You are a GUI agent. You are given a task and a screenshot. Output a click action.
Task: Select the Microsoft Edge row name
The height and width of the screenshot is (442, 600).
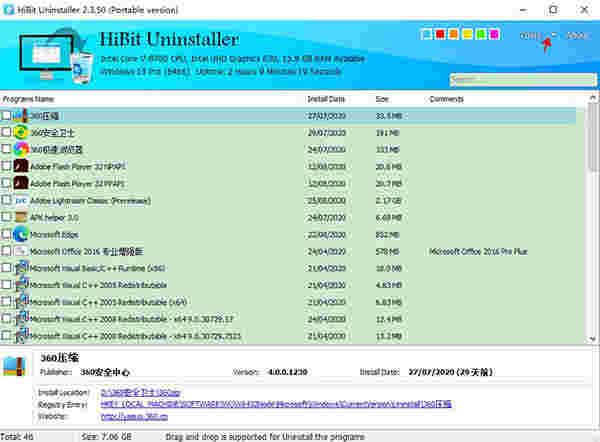54,235
